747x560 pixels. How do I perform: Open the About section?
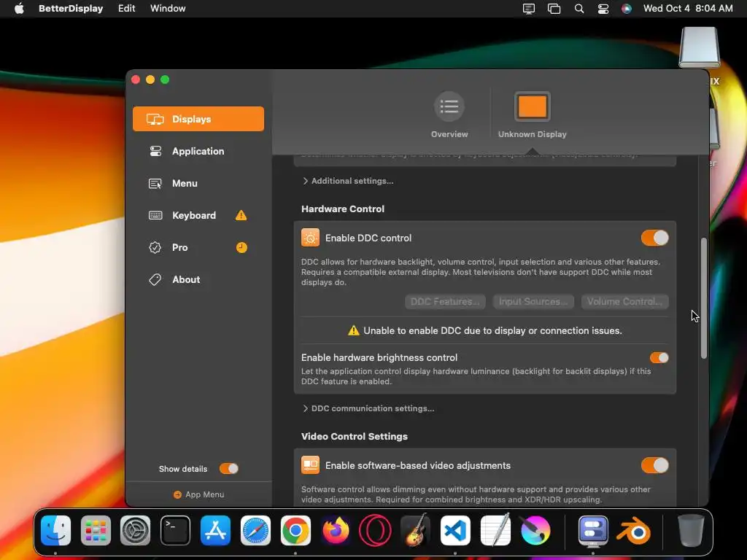point(198,279)
